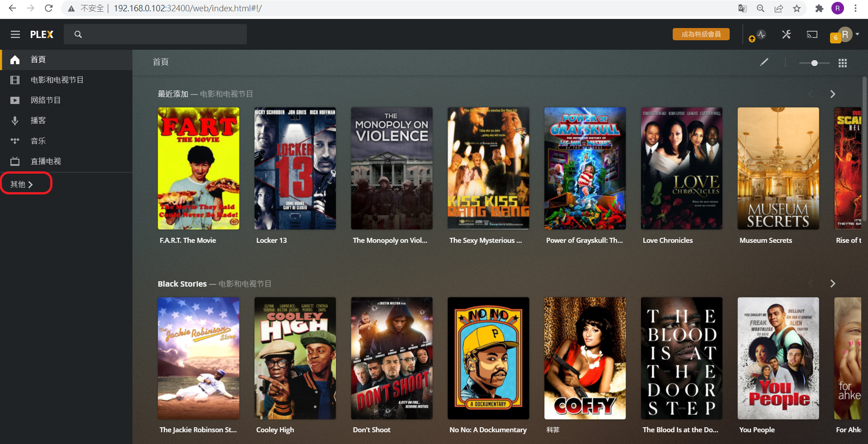The image size is (868, 444).
Task: Open Coffy poster
Action: point(585,358)
